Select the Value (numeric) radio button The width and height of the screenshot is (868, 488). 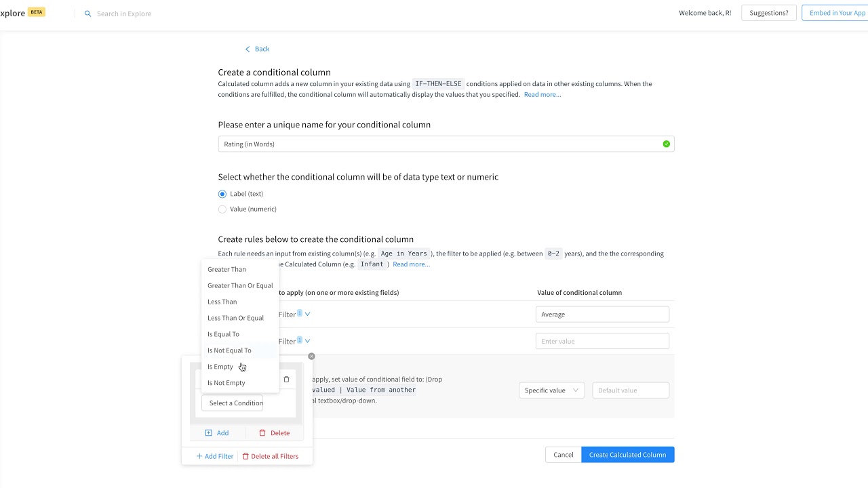tap(222, 209)
